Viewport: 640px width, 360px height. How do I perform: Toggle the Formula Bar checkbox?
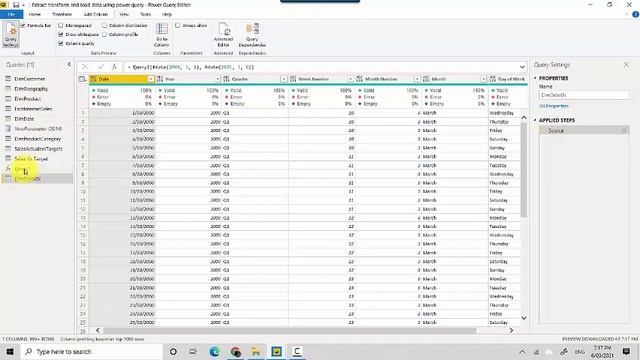[23, 25]
